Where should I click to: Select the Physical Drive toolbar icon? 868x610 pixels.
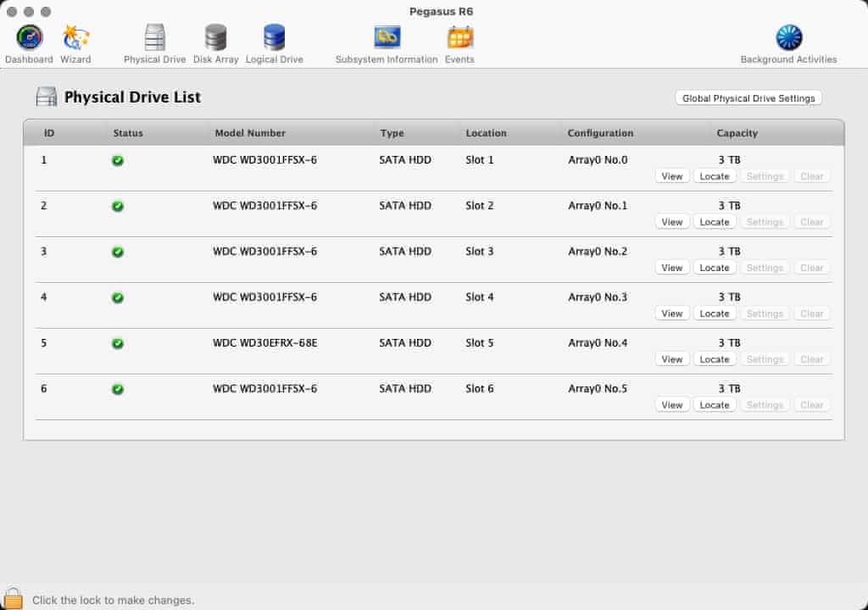click(x=154, y=38)
